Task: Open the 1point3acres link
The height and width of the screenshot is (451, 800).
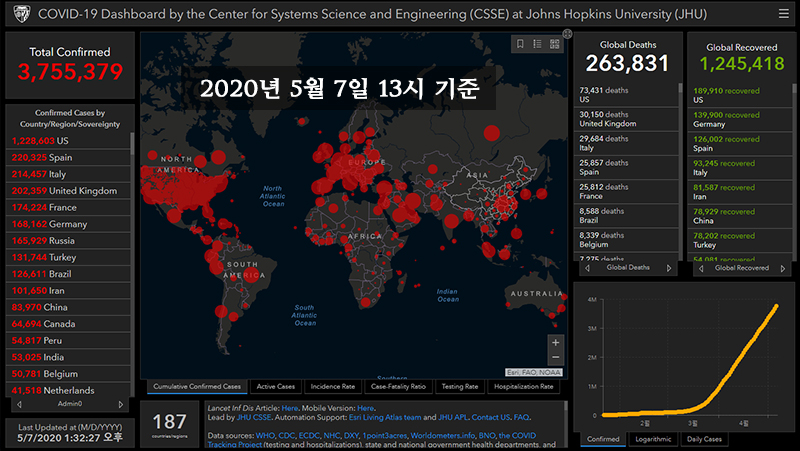Action: [x=384, y=436]
